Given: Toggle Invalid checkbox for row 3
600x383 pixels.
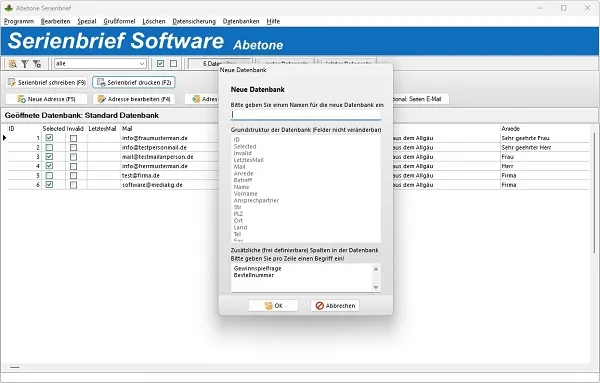Looking at the screenshot, I should (73, 157).
